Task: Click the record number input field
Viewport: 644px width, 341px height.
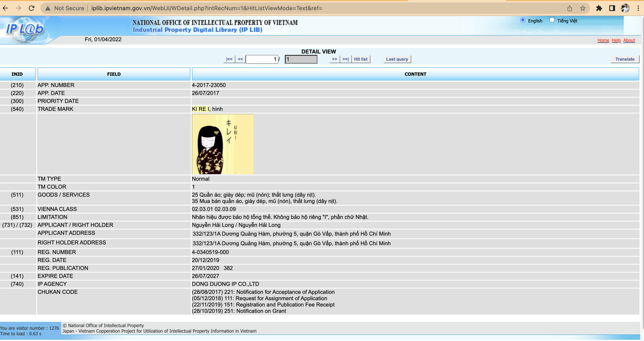Action: 262,59
